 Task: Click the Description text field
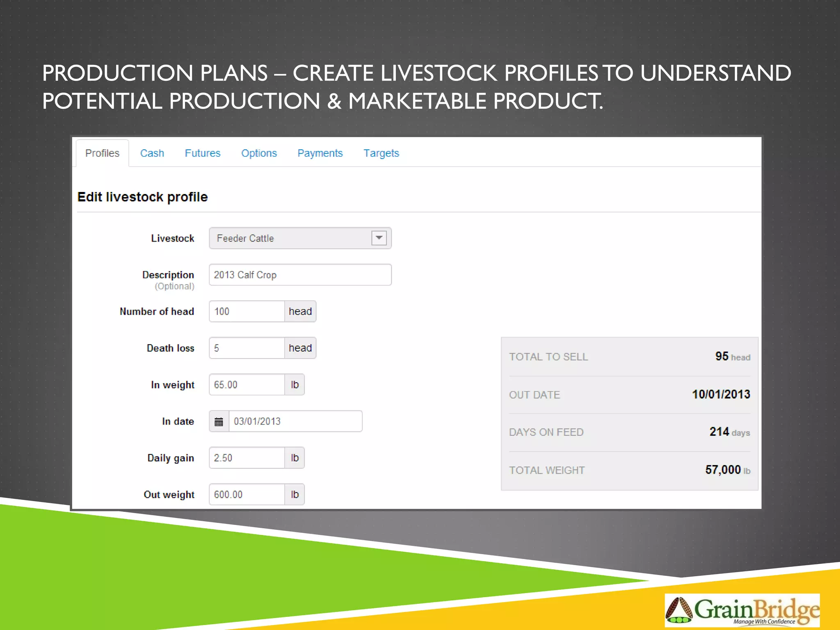pyautogui.click(x=300, y=275)
